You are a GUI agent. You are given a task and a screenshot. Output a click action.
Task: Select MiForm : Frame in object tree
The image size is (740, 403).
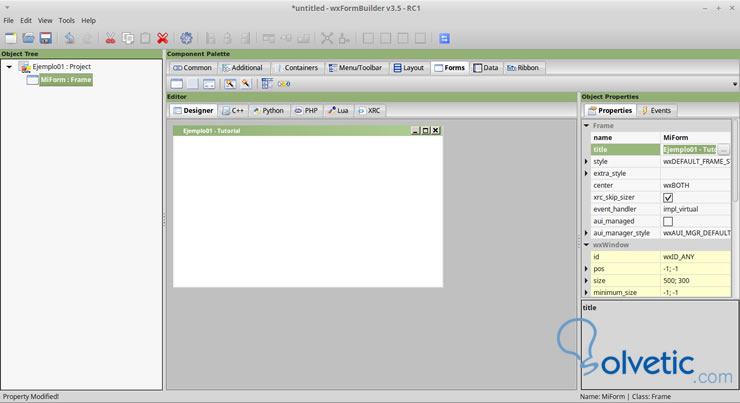tap(66, 80)
